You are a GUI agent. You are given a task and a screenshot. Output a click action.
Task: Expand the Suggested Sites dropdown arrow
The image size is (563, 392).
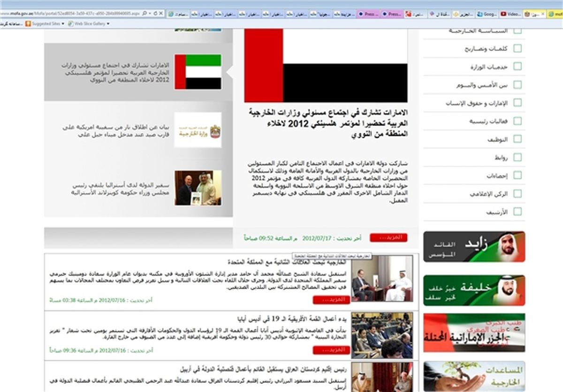pyautogui.click(x=63, y=24)
